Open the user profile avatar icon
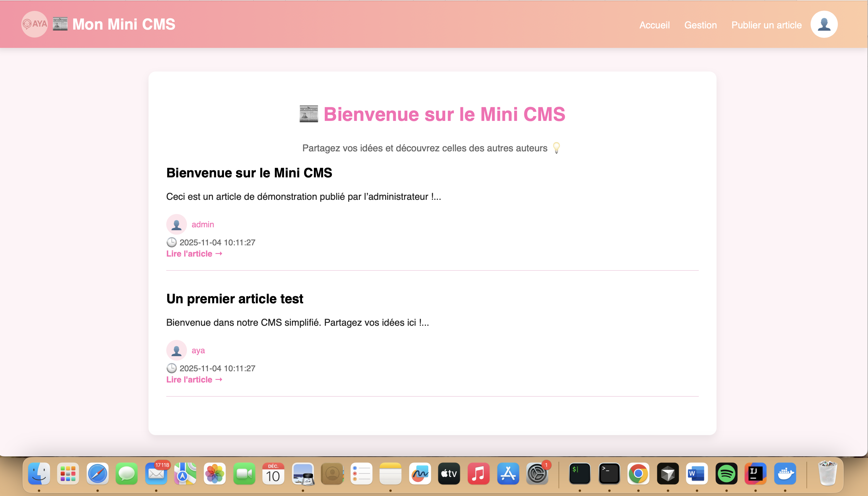 [x=824, y=24]
